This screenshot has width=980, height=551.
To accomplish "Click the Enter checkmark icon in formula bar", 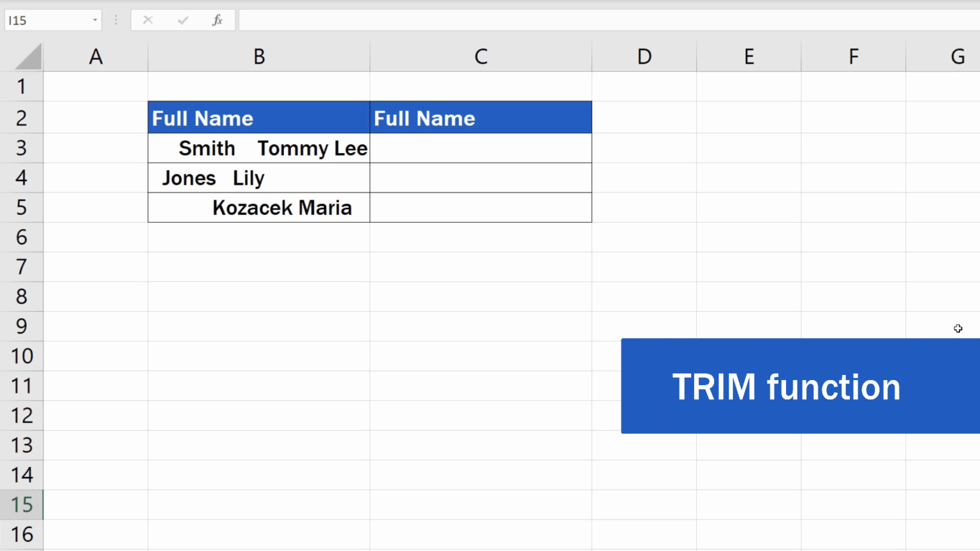I will point(182,20).
